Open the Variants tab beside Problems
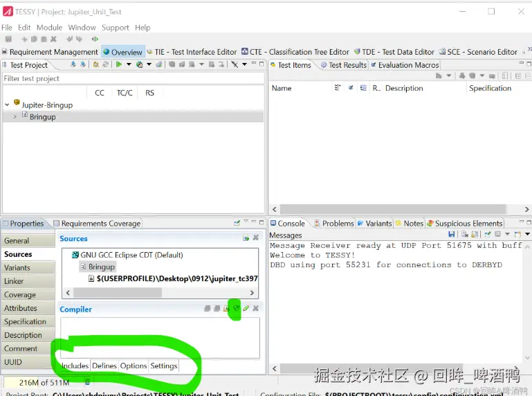The height and width of the screenshot is (396, 532). pos(374,224)
